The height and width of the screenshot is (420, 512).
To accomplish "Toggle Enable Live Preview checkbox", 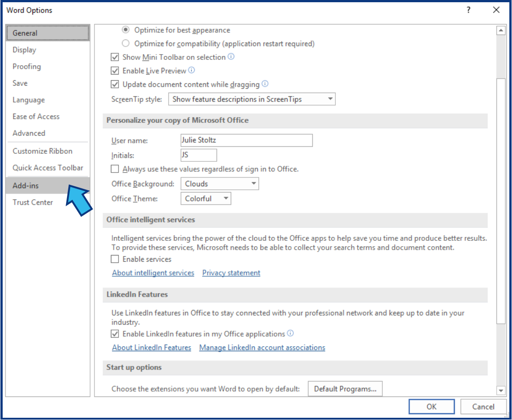I will click(114, 71).
